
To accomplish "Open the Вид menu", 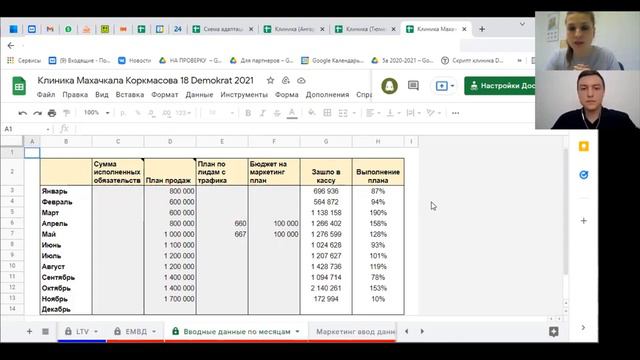I will tap(102, 95).
